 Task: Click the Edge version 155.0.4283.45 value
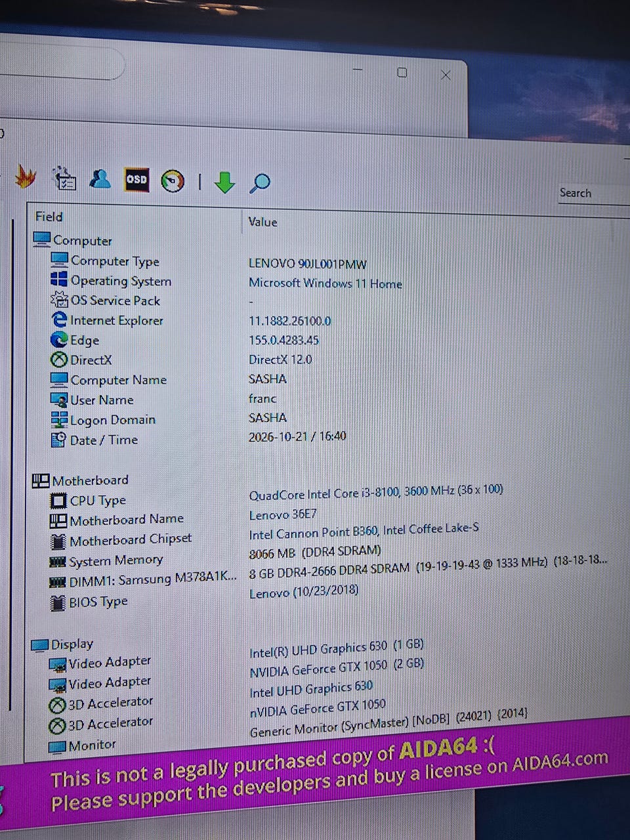283,340
